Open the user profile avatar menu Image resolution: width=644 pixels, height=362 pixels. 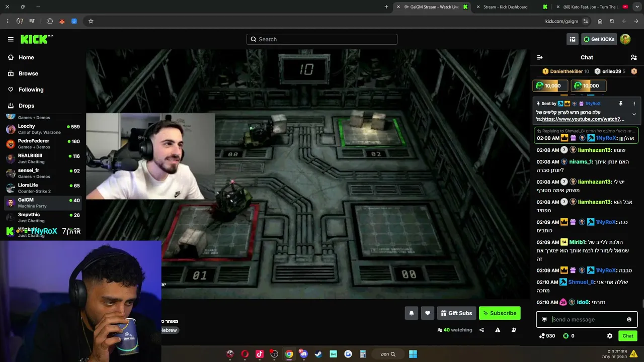[x=625, y=39]
